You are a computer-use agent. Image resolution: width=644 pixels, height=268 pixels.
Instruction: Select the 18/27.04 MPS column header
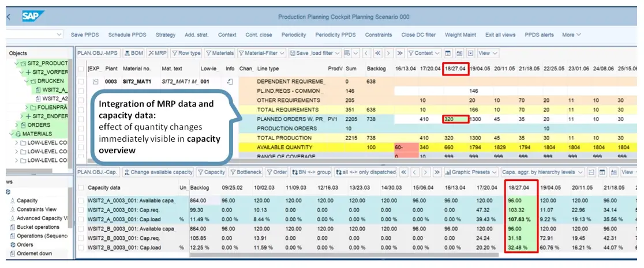[x=455, y=69]
